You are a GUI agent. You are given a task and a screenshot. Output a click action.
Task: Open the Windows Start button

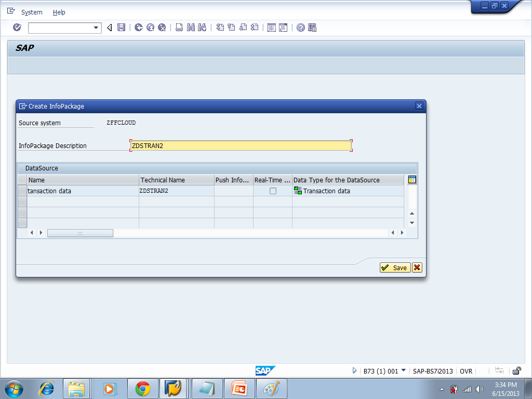tap(14, 389)
